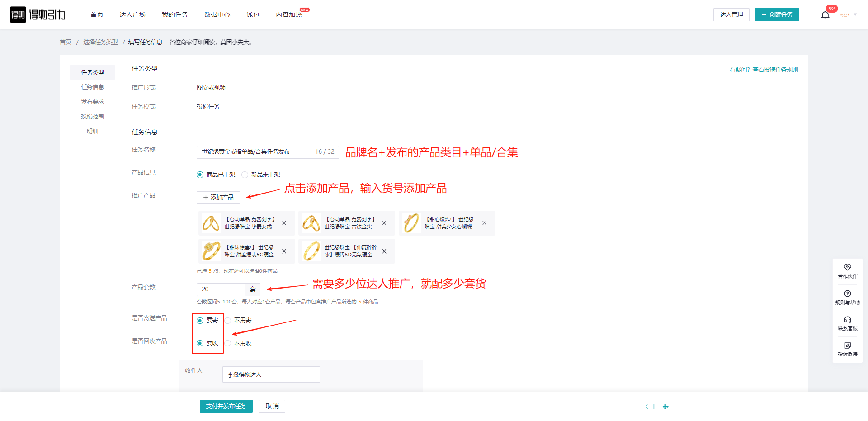Screen dimensions: 868x421
Task: Jump to 发布要求 section in sidebar
Action: (92, 102)
